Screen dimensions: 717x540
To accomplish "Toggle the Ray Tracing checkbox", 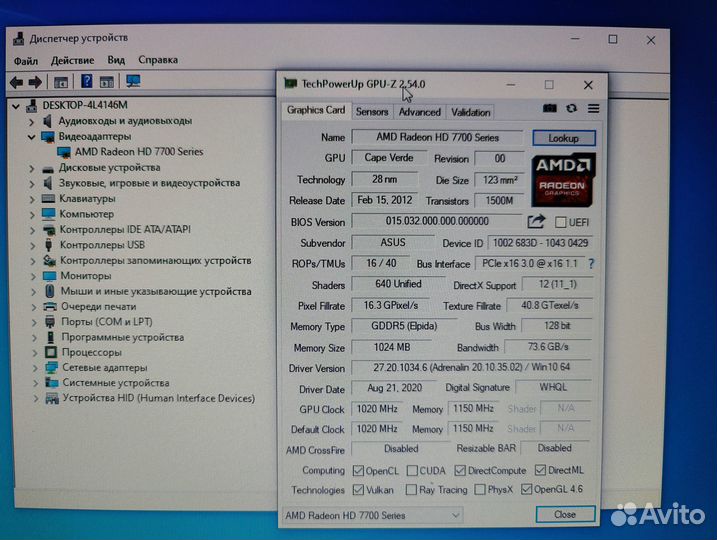I will click(411, 490).
